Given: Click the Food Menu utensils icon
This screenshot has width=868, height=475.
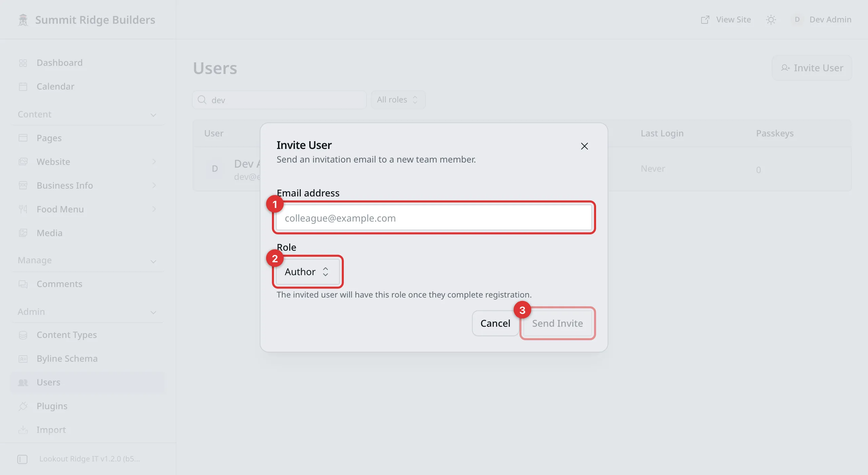Looking at the screenshot, I should click(23, 209).
